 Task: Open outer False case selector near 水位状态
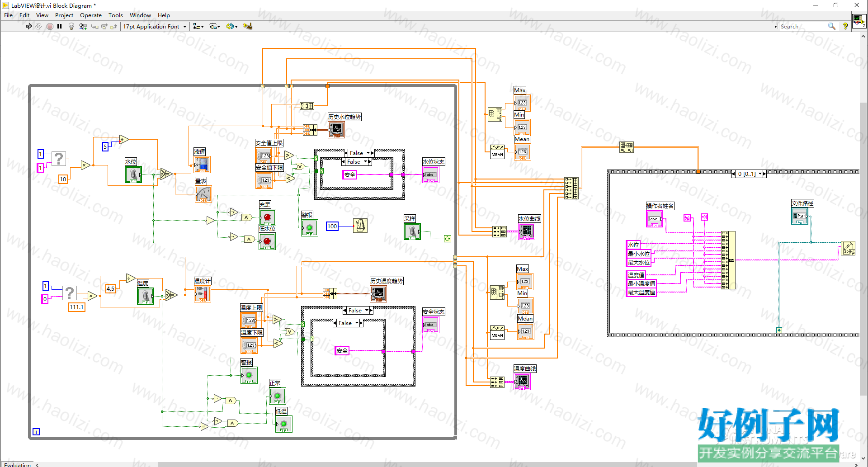(x=359, y=153)
